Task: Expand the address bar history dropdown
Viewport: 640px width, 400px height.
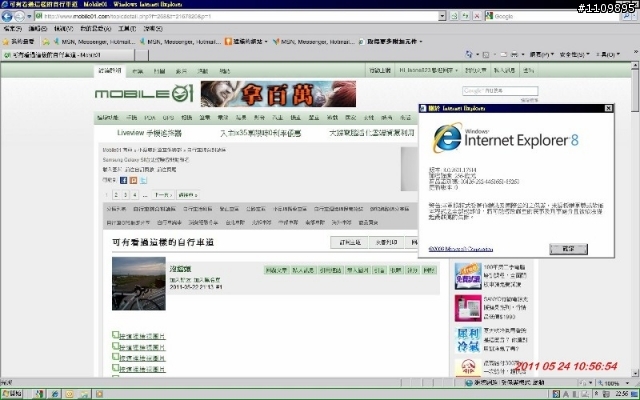Action: pos(442,16)
